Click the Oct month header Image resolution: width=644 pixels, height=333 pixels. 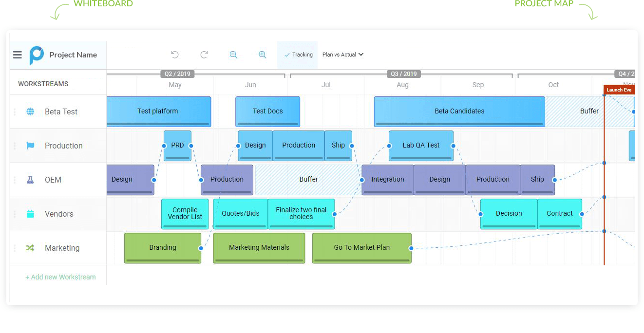(x=553, y=85)
